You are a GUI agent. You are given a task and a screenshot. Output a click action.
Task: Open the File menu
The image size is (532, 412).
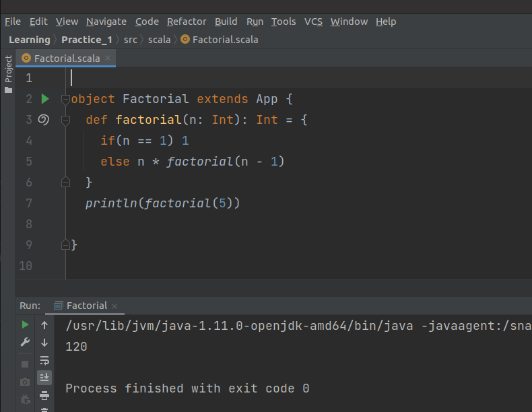point(13,22)
